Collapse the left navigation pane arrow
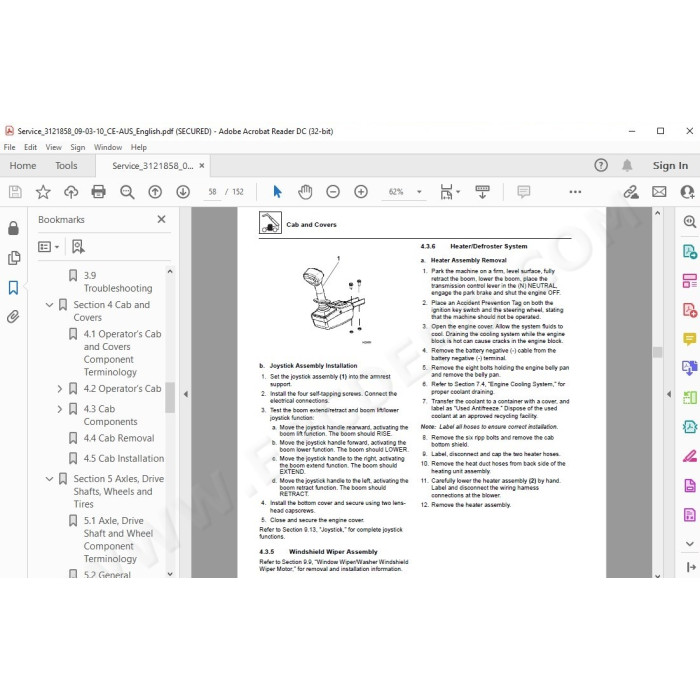Viewport: 700px width, 700px height. coord(186,394)
